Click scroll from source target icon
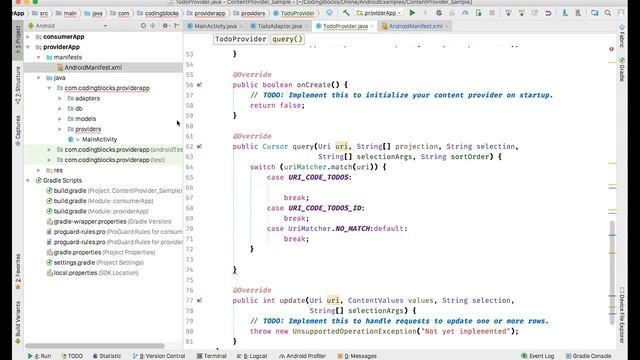 pyautogui.click(x=143, y=26)
